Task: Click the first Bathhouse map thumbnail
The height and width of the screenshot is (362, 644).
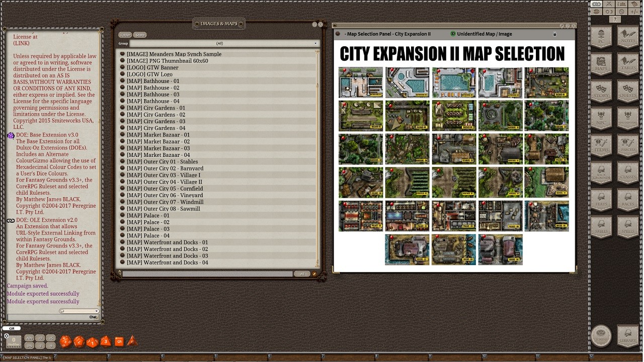Action: (360, 82)
